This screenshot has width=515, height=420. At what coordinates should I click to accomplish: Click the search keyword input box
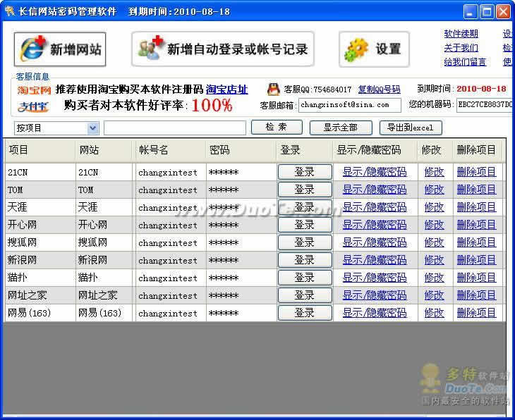tap(175, 128)
